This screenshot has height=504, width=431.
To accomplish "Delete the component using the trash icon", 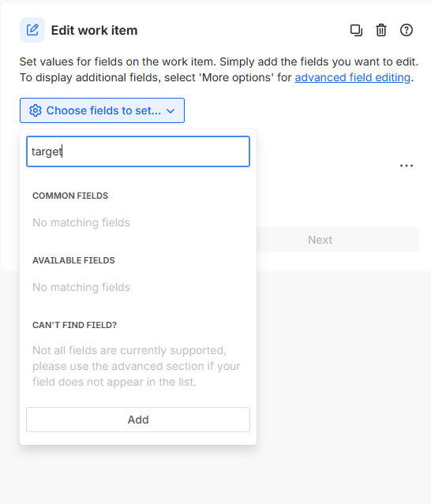I will coord(381,30).
